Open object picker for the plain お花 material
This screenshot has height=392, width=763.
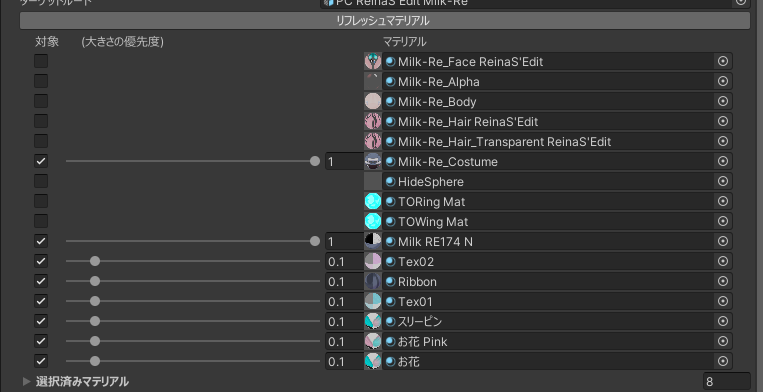click(x=723, y=361)
